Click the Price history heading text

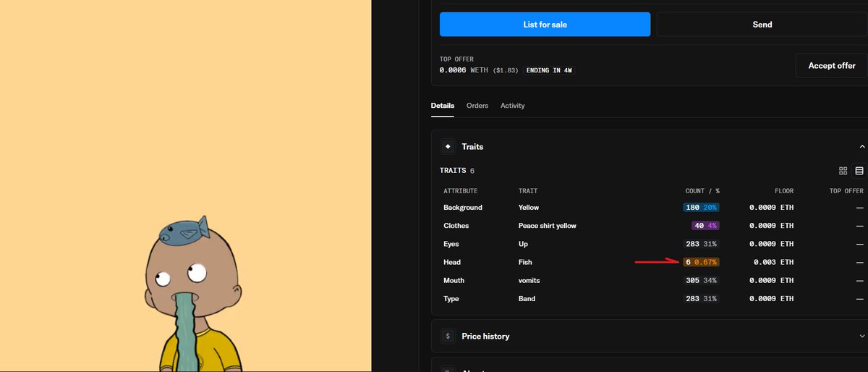(x=485, y=336)
